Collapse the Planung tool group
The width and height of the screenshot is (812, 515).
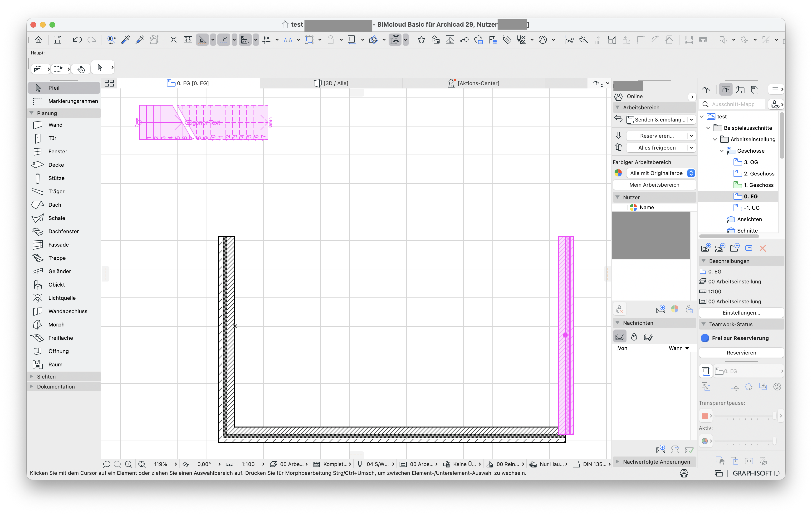pyautogui.click(x=32, y=113)
